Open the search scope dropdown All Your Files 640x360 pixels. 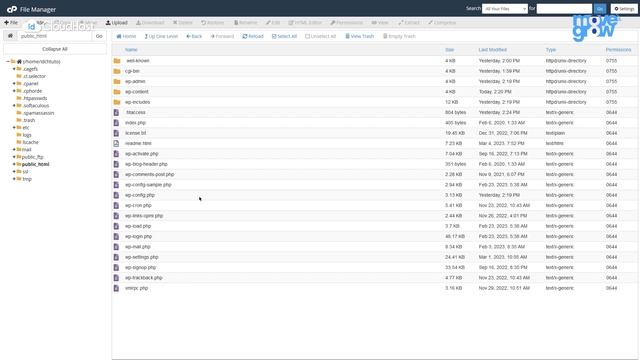(504, 9)
